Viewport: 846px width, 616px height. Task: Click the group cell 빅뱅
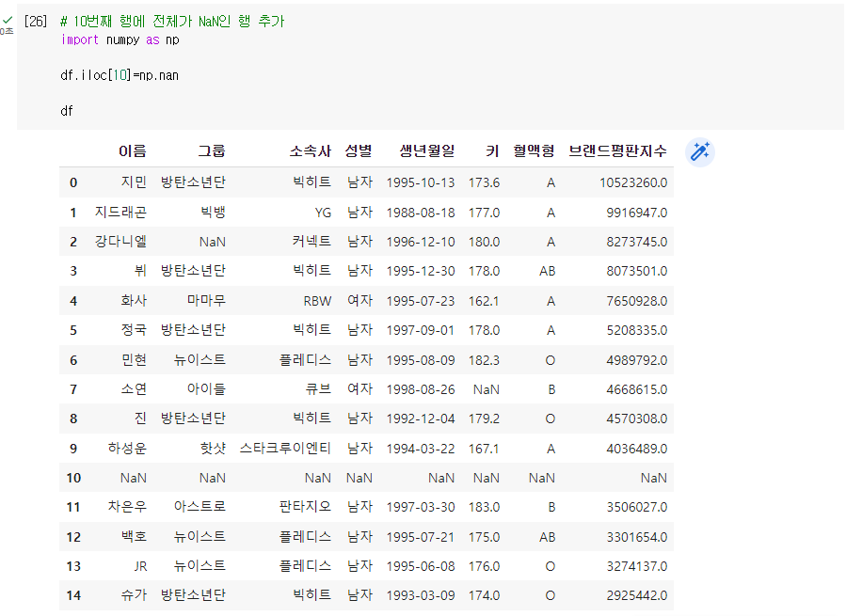pos(213,212)
